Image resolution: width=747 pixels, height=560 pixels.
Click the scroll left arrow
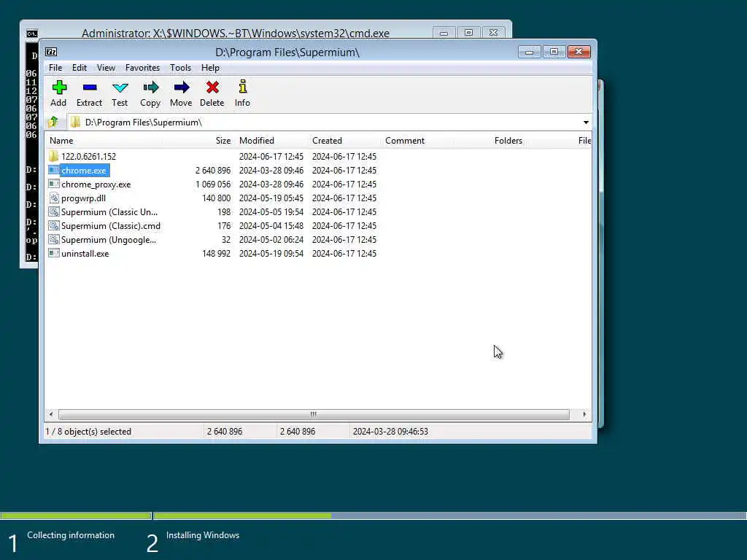pyautogui.click(x=51, y=414)
